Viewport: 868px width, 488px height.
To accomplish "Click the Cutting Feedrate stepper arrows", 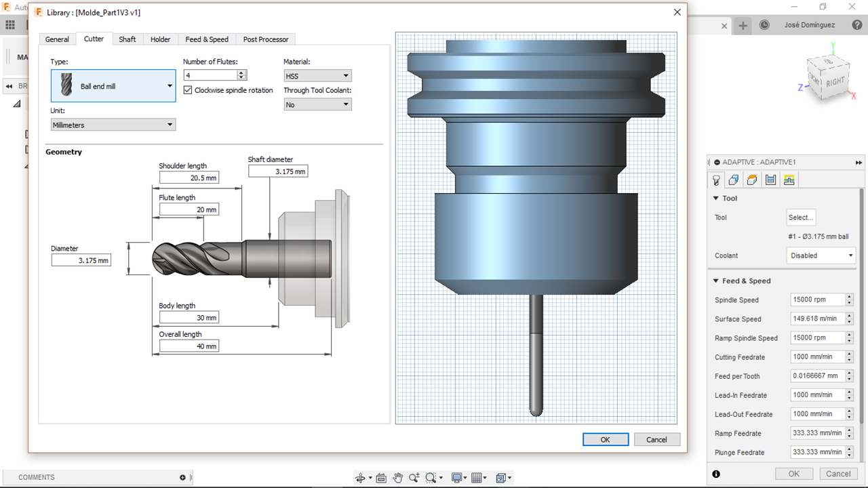I will (x=849, y=357).
